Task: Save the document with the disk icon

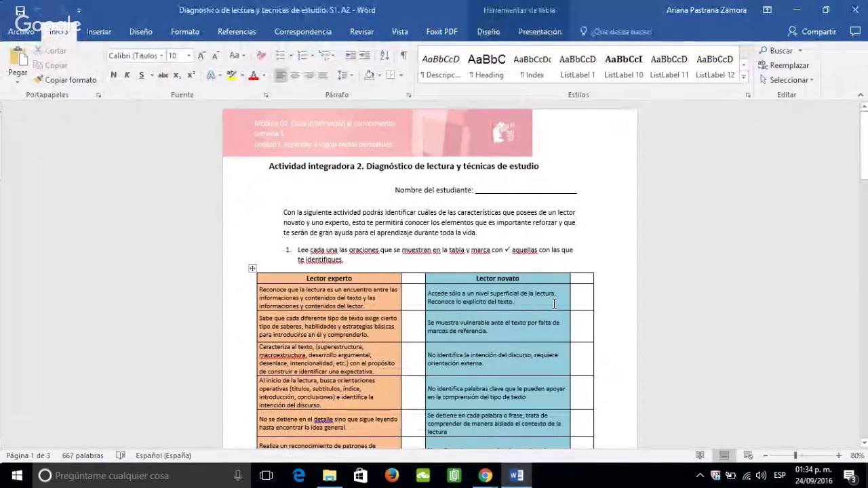Action: [x=20, y=10]
